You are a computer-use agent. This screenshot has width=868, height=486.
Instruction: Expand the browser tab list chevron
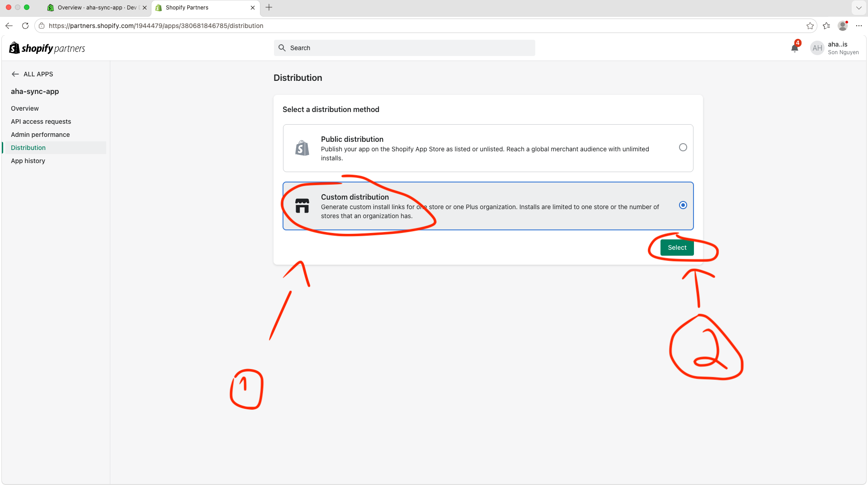(859, 8)
